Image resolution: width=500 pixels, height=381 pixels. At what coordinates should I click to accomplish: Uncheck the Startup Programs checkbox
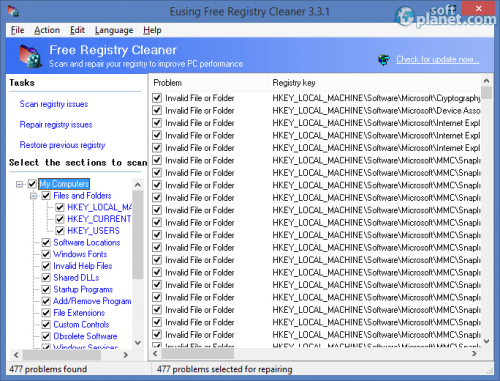tap(46, 289)
